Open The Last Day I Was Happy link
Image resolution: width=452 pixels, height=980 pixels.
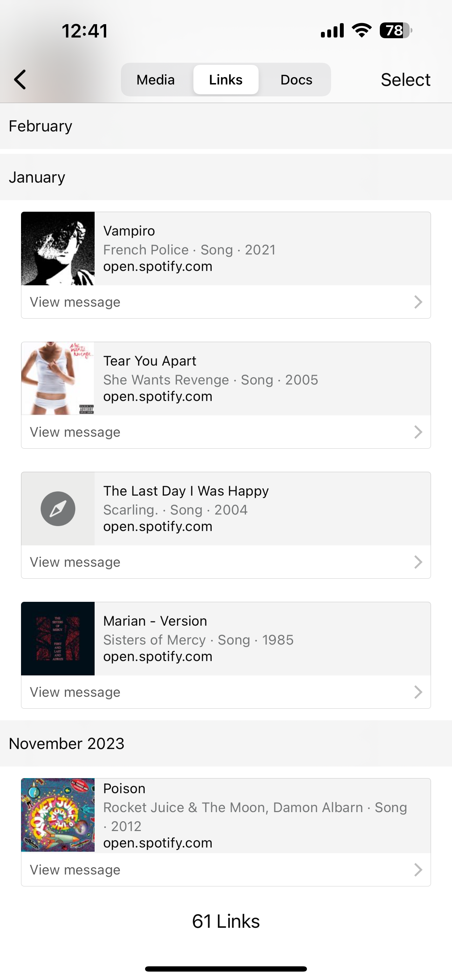coord(186,491)
